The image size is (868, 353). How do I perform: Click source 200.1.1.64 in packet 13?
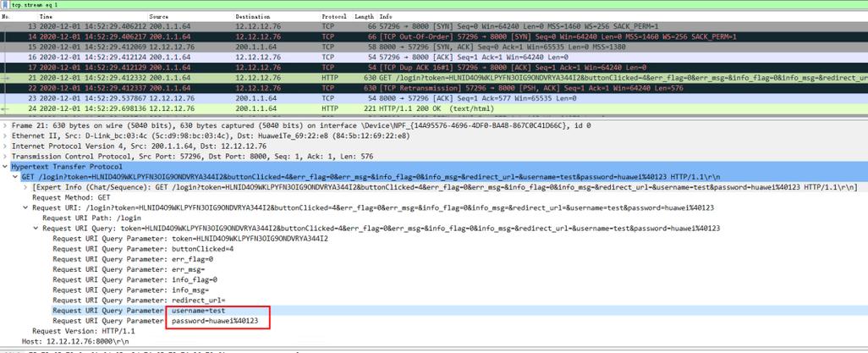tap(170, 26)
